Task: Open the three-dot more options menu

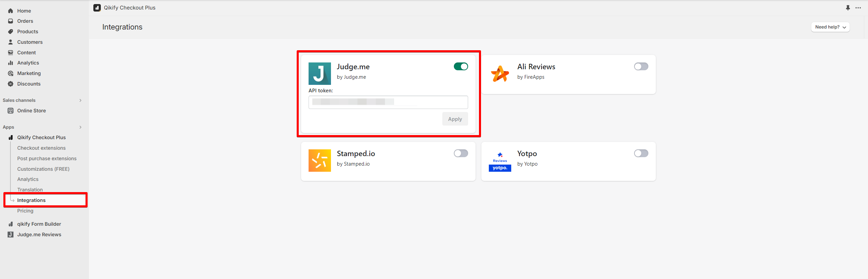Action: [858, 8]
